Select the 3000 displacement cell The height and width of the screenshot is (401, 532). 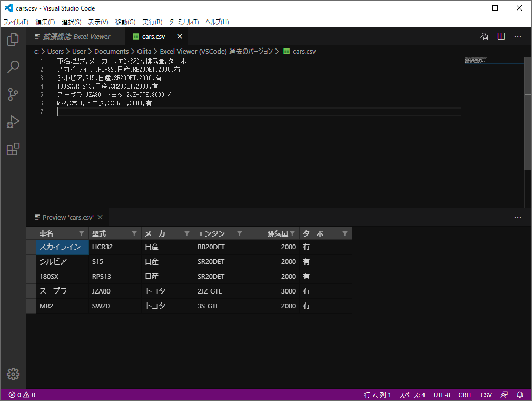click(x=273, y=291)
